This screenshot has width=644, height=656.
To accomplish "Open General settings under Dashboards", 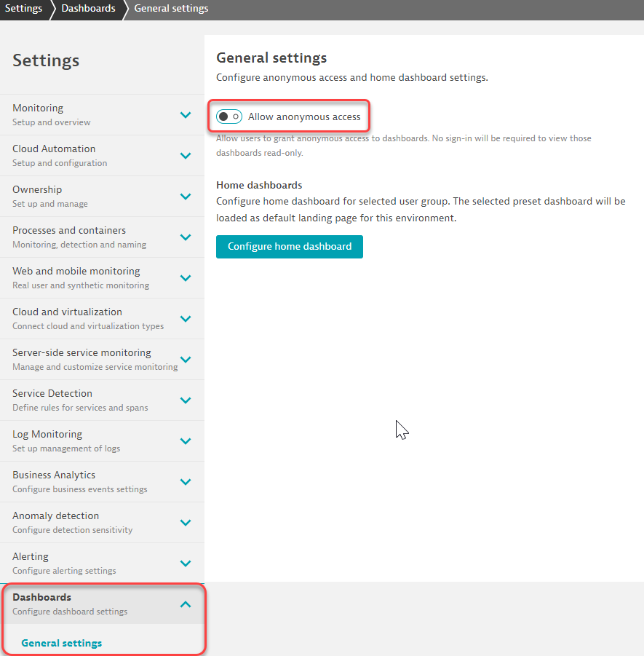I will click(62, 644).
